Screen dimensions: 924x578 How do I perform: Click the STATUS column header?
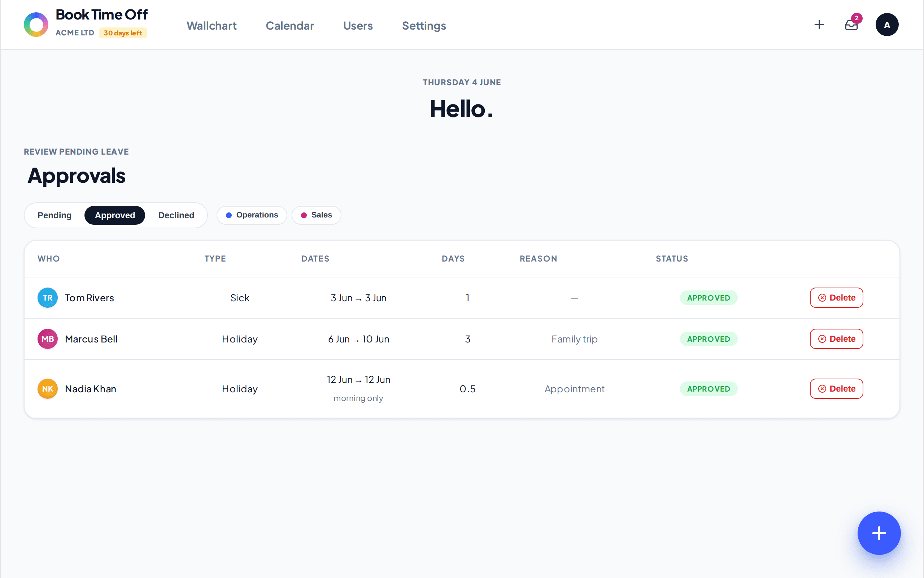pyautogui.click(x=672, y=259)
